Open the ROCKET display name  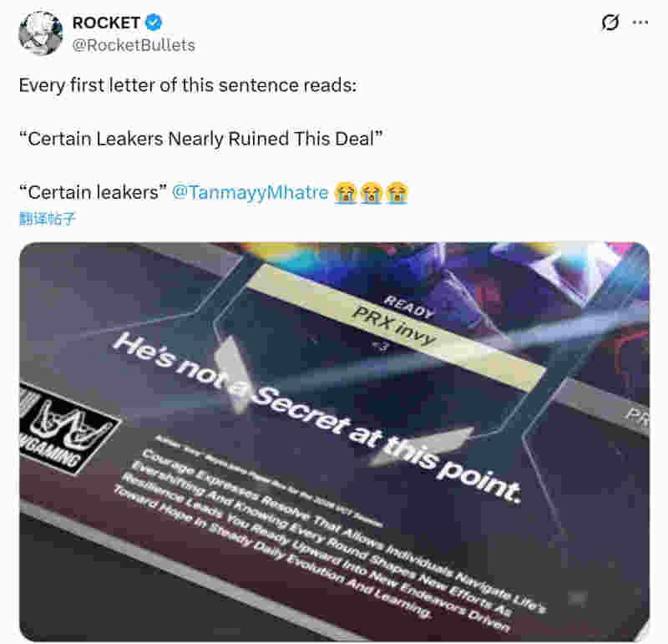(106, 23)
